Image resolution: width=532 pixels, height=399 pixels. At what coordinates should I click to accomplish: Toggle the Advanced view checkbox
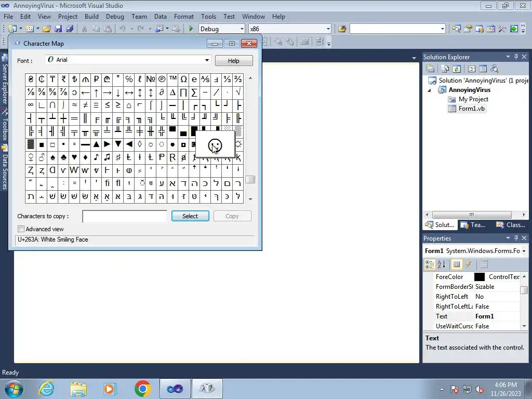pyautogui.click(x=21, y=229)
